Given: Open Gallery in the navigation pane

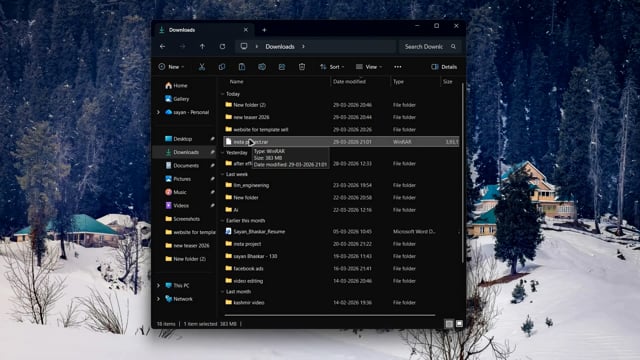Looking at the screenshot, I should pos(177,99).
